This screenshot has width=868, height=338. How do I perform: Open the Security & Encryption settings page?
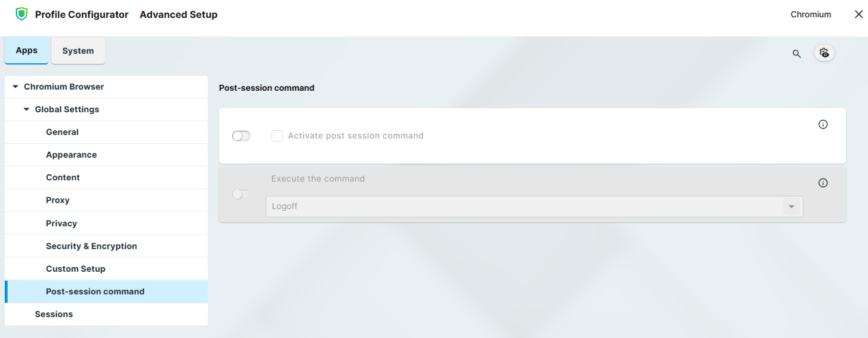point(91,246)
